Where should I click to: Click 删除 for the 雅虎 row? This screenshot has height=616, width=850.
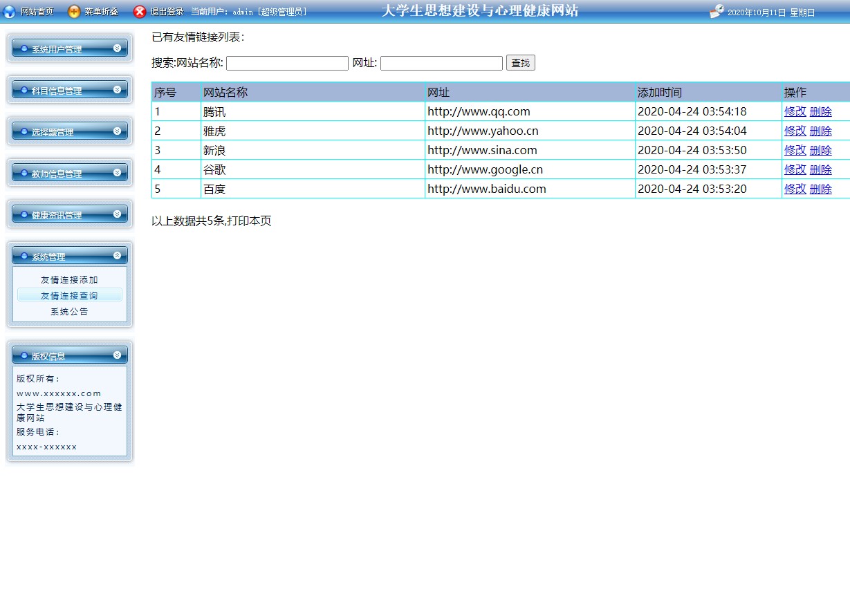tap(821, 131)
